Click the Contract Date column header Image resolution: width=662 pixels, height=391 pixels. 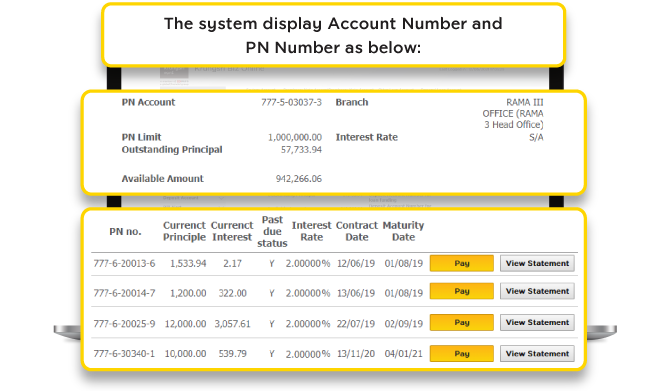pyautogui.click(x=357, y=231)
